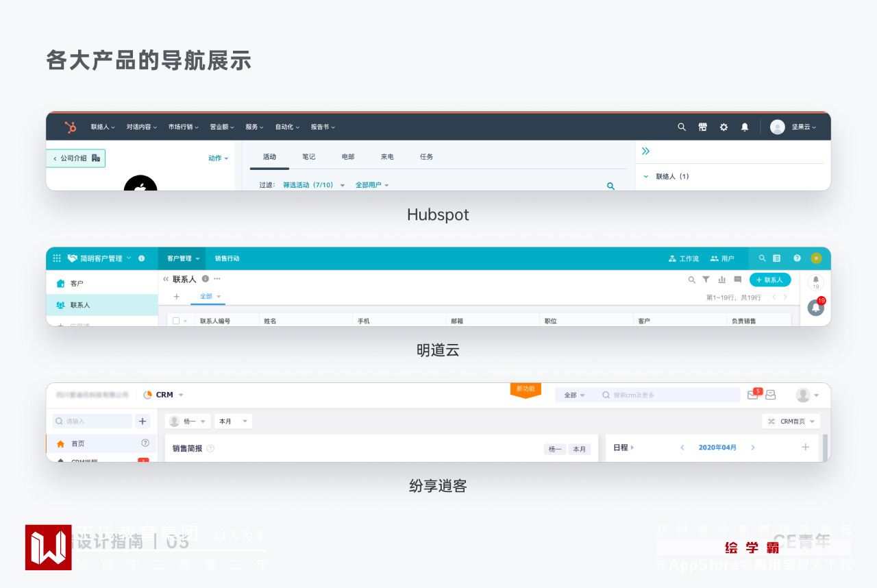Open more options beside 联系人 title
The width and height of the screenshot is (877, 588).
point(217,279)
